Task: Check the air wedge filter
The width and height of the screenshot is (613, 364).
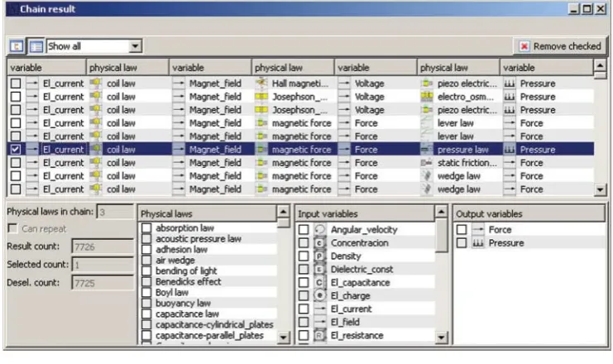Action: click(146, 260)
